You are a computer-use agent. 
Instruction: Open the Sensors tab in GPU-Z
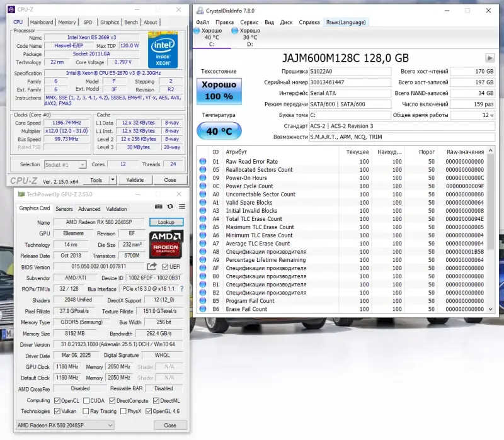pos(64,209)
